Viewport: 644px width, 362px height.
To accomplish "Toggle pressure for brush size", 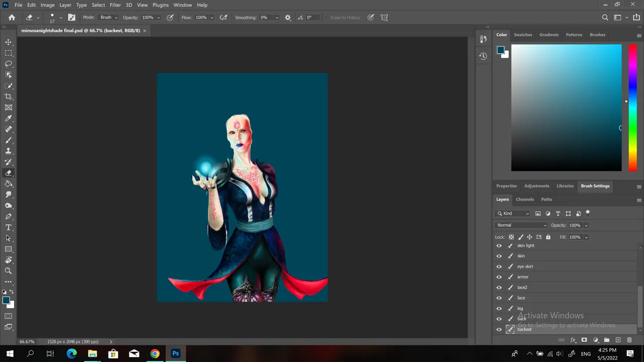I will tap(371, 17).
